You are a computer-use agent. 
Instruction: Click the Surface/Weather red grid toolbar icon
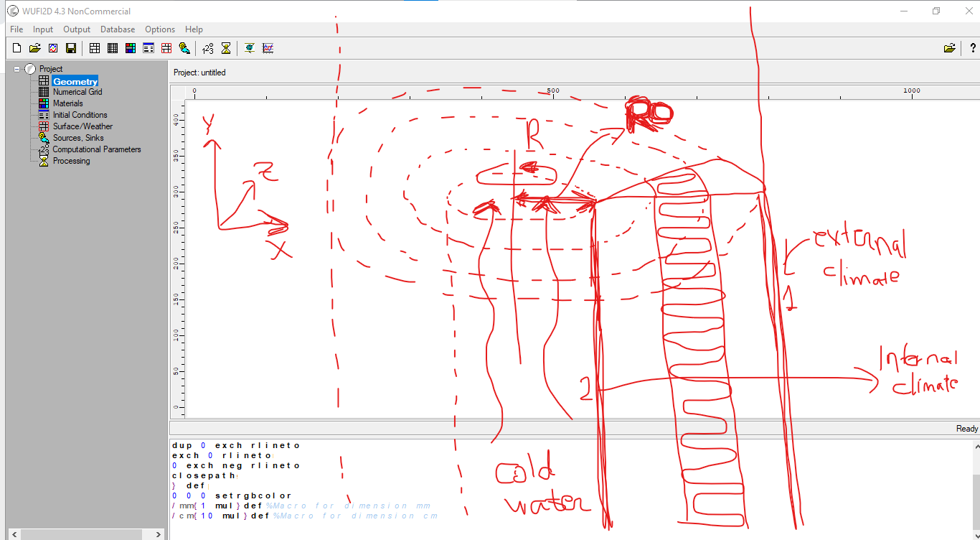click(x=166, y=48)
